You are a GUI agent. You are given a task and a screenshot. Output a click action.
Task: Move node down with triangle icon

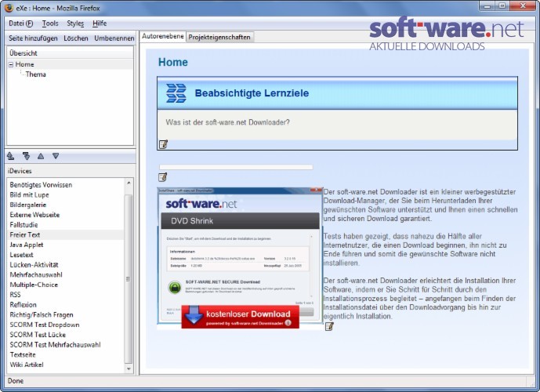coord(56,156)
